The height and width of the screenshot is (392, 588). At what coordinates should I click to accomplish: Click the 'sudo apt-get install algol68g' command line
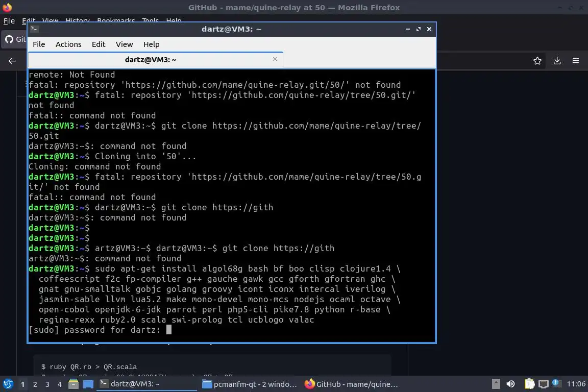point(214,268)
